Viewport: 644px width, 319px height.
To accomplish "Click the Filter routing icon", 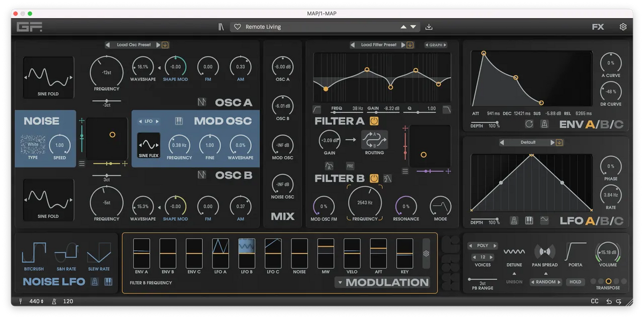I will click(x=374, y=140).
